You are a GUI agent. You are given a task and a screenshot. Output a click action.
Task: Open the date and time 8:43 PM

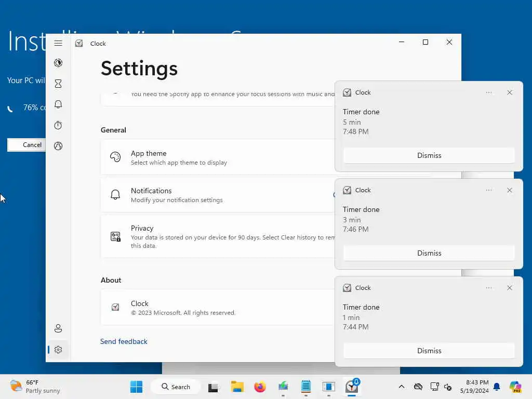(x=474, y=387)
